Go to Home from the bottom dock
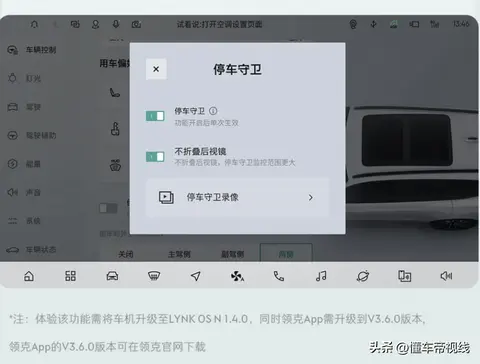Image resolution: width=480 pixels, height=364 pixels. (x=29, y=276)
